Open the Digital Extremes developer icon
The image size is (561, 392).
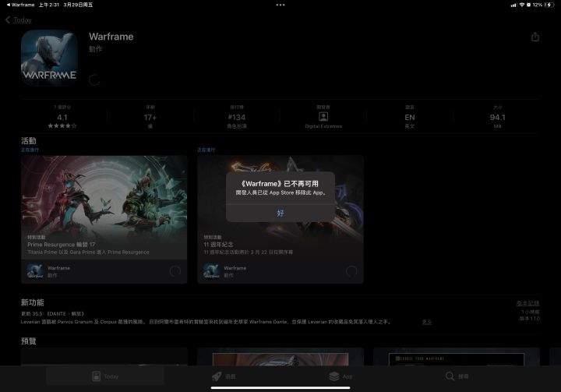point(323,117)
